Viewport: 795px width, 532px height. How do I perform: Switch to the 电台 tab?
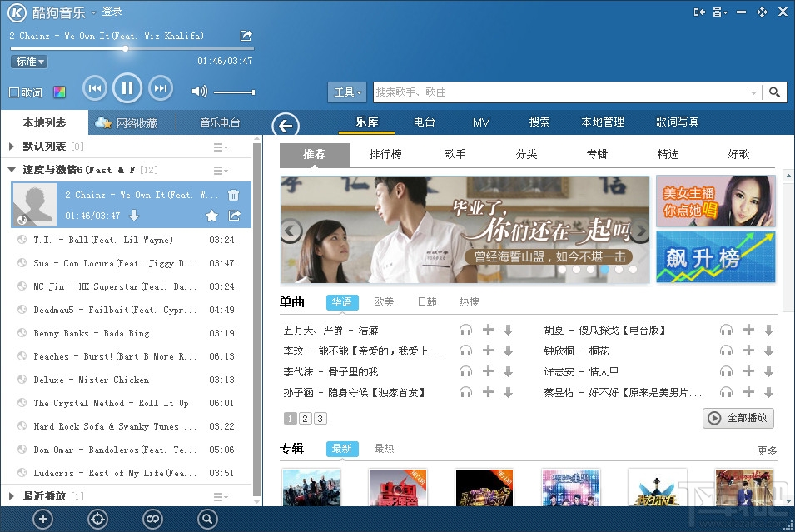pos(424,122)
